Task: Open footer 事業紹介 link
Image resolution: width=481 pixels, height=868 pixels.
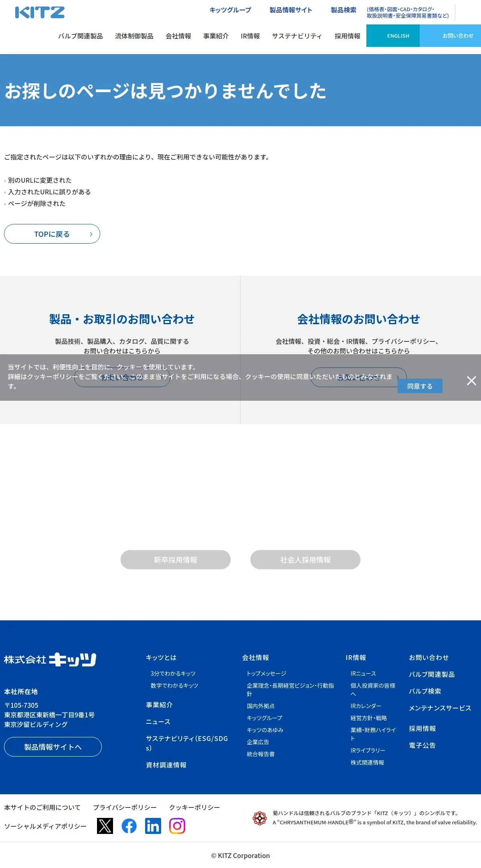Action: [159, 705]
